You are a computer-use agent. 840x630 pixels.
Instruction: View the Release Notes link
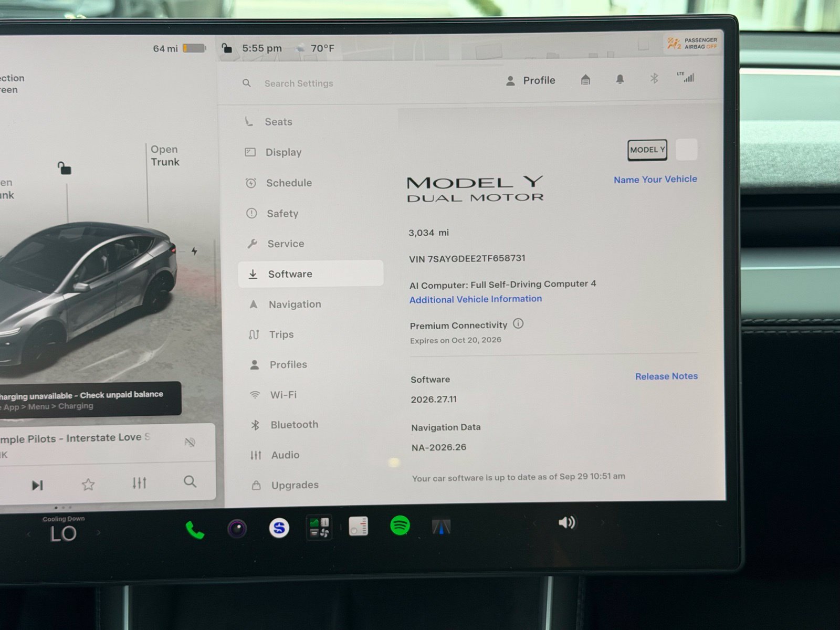coord(666,376)
